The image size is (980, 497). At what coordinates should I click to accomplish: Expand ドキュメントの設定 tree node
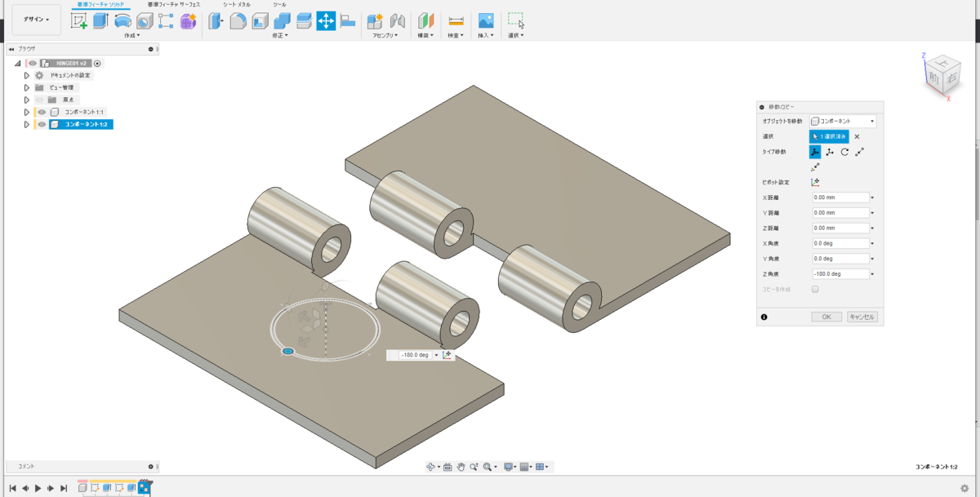click(x=27, y=75)
